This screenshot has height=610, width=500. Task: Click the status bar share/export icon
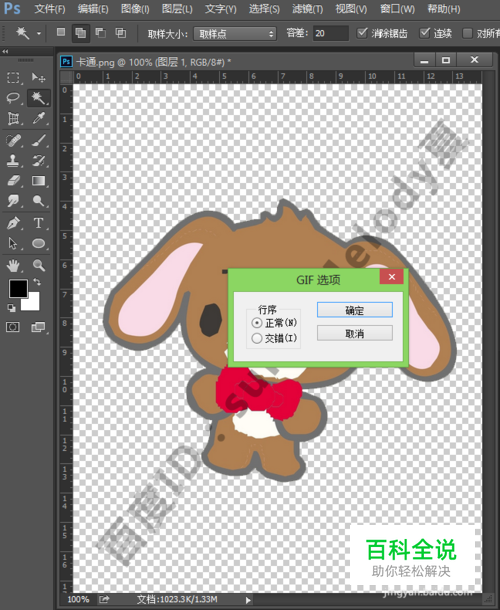pos(104,599)
